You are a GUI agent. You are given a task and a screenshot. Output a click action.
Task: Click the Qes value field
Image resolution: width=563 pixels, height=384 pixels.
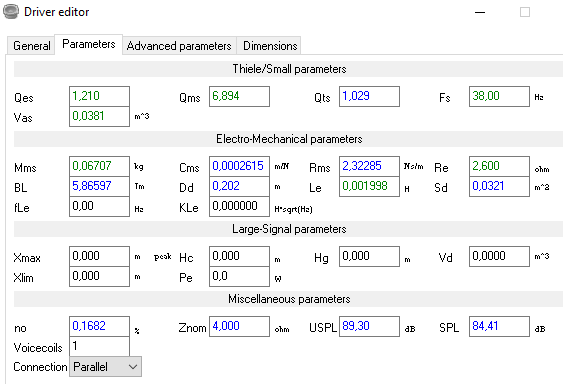tap(99, 96)
